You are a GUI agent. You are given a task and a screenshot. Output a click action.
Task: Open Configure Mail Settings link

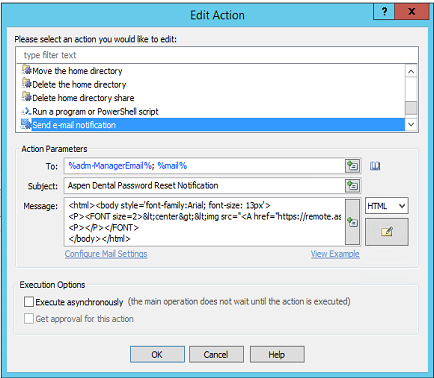[106, 254]
